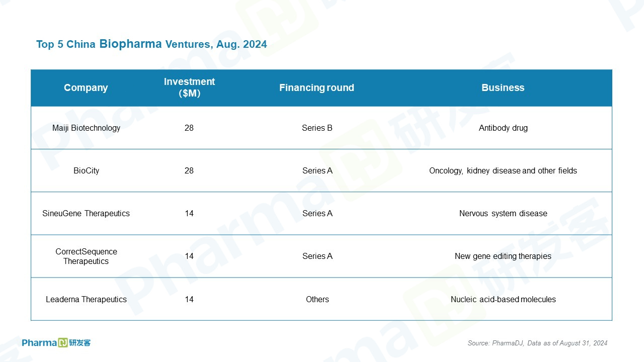Select the Financing round header cell
This screenshot has width=644, height=362.
pyautogui.click(x=316, y=87)
